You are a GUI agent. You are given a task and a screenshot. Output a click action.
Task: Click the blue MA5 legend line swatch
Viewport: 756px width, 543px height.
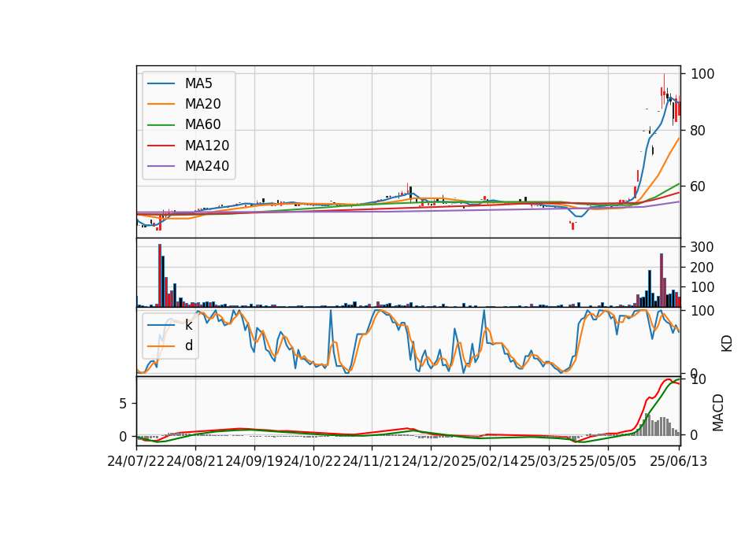(161, 84)
